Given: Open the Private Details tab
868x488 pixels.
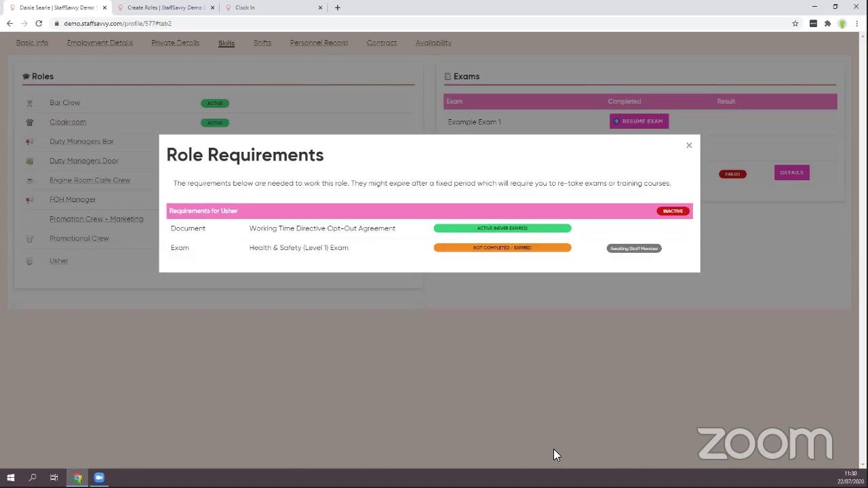Looking at the screenshot, I should [x=175, y=43].
